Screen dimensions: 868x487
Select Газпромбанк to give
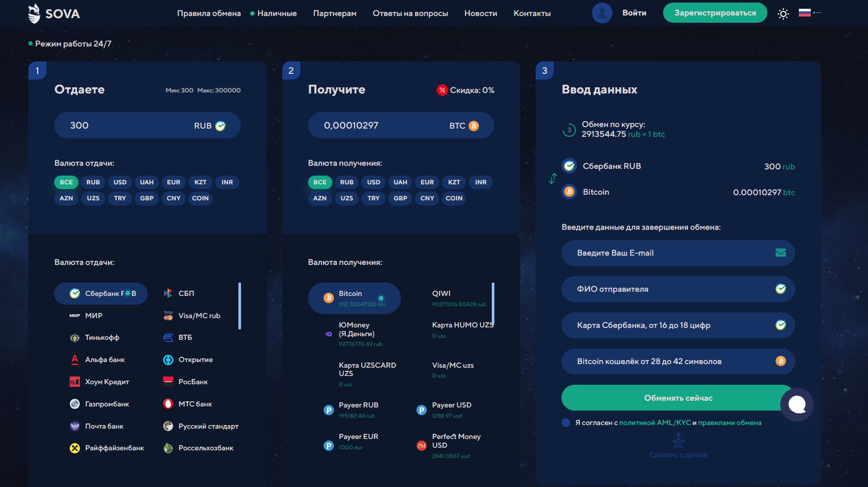click(99, 404)
